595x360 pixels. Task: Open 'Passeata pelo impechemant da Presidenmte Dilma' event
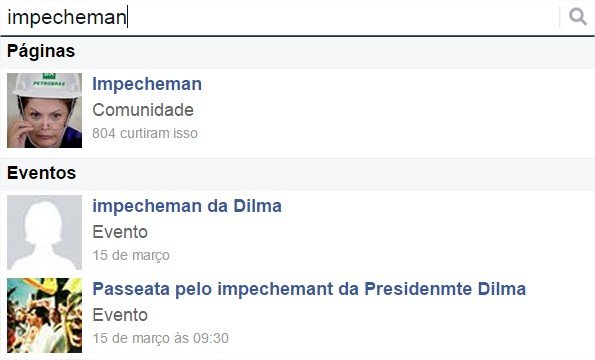[309, 289]
